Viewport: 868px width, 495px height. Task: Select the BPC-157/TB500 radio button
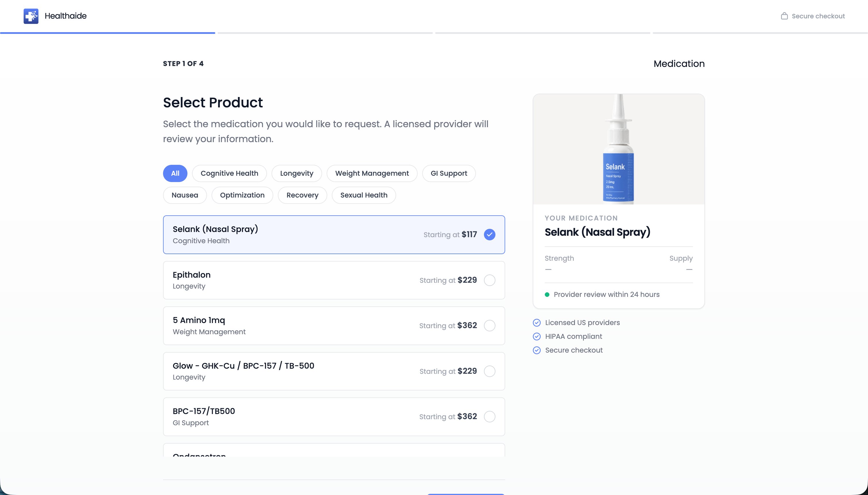(489, 416)
